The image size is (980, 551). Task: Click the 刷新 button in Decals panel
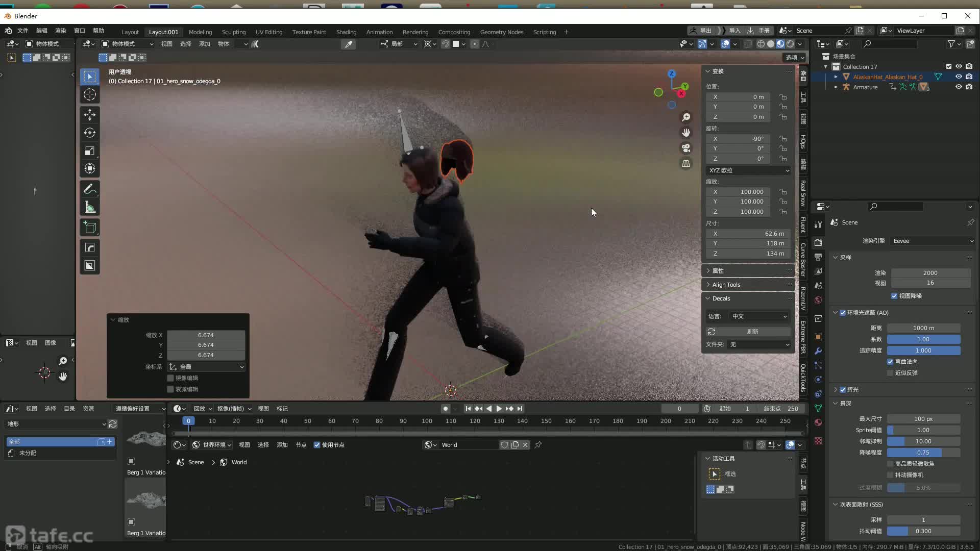coord(748,332)
